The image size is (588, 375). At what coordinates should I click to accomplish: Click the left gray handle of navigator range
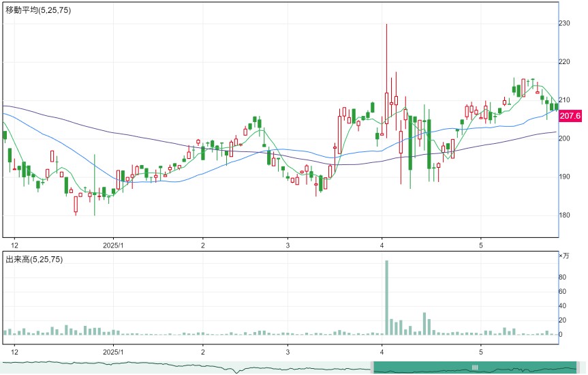coord(372,367)
